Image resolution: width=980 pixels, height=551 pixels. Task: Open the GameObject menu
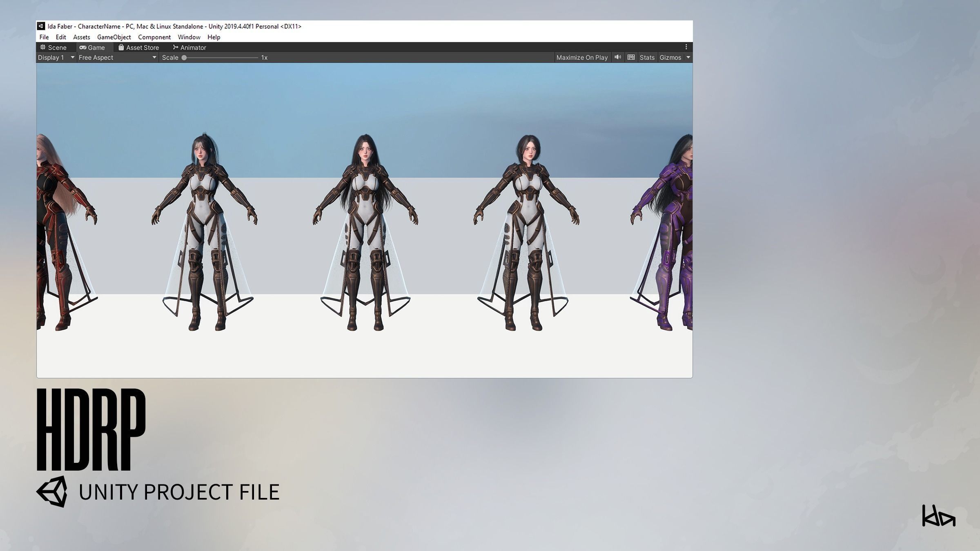pos(114,37)
